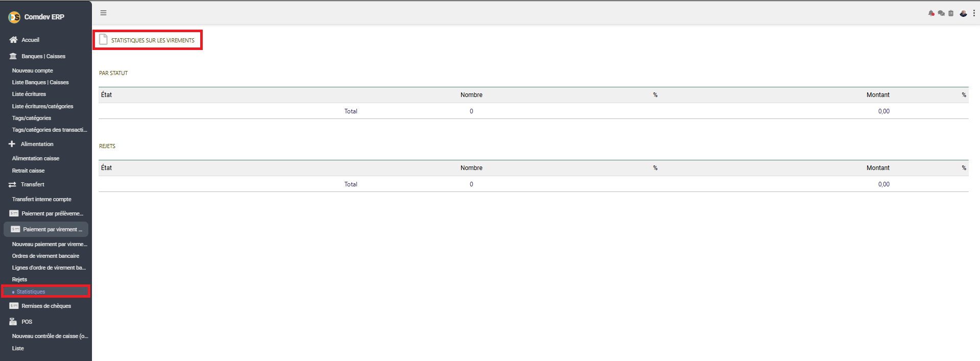The height and width of the screenshot is (361, 980).
Task: Click Nombre header in REJETS table
Action: click(471, 168)
